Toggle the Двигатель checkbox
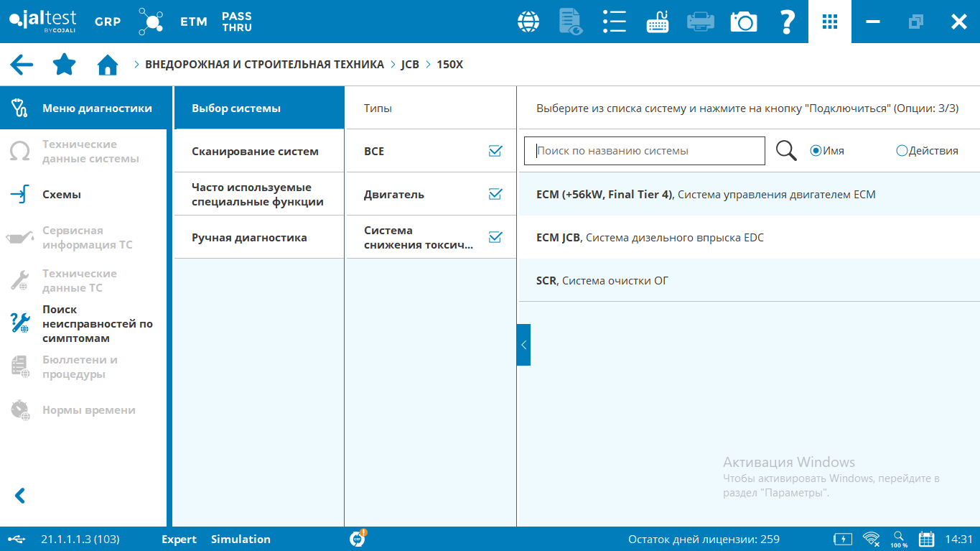This screenshot has height=551, width=980. pos(495,194)
